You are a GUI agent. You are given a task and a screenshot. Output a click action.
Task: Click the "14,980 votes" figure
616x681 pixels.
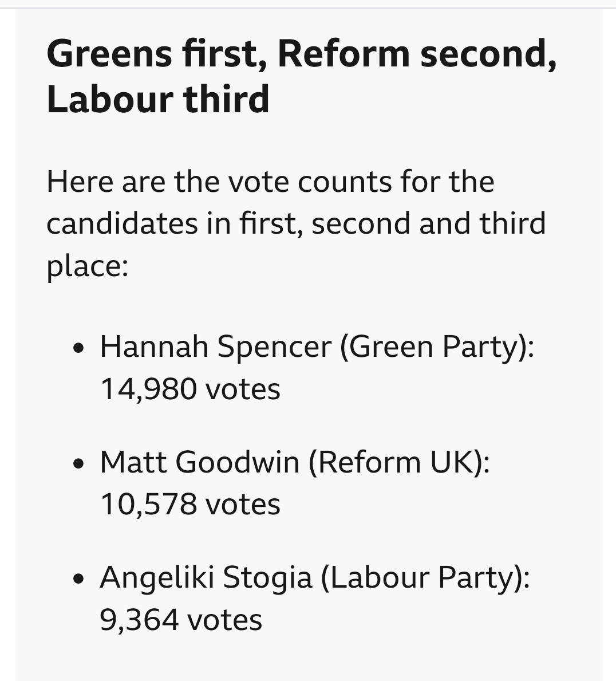point(190,389)
